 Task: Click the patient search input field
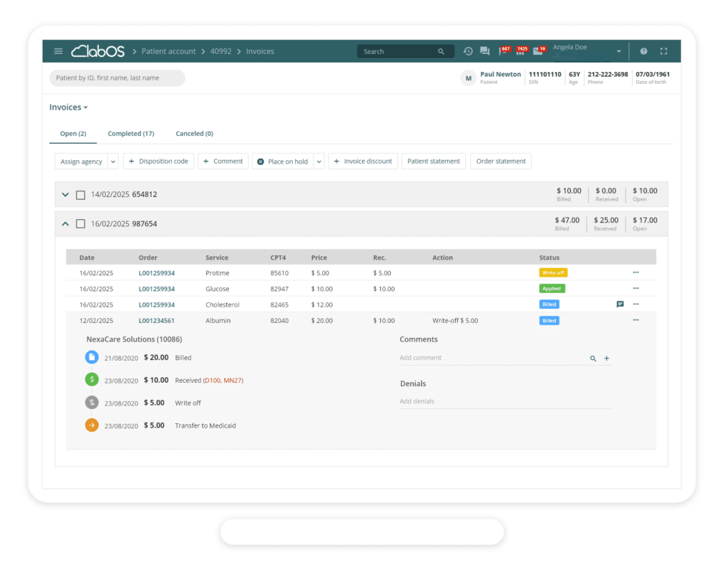coord(117,78)
